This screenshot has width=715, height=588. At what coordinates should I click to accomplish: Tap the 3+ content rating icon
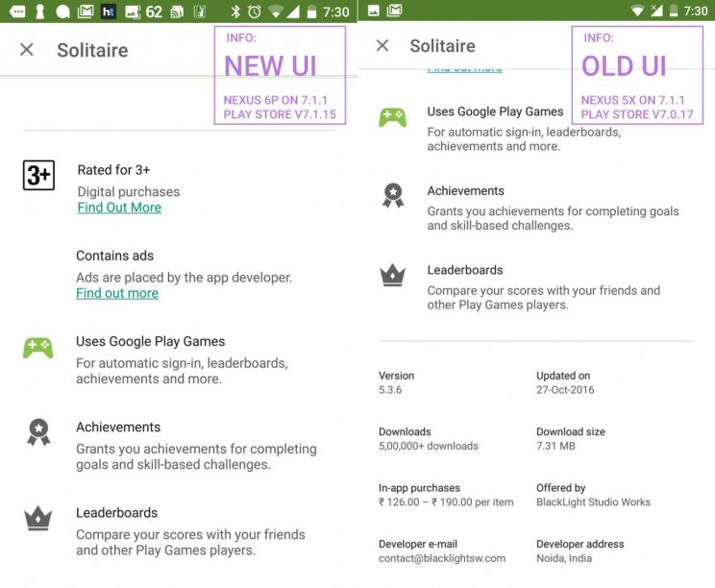tap(38, 175)
